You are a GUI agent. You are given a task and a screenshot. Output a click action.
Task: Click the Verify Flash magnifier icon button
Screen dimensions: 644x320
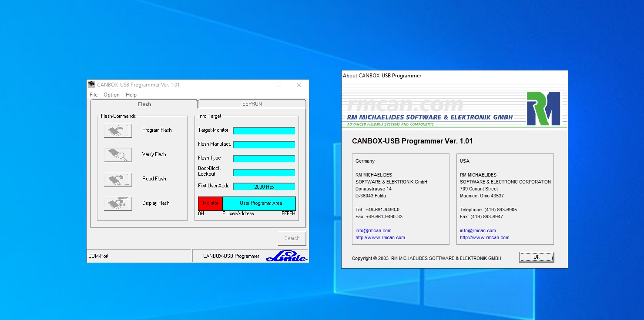coord(118,155)
